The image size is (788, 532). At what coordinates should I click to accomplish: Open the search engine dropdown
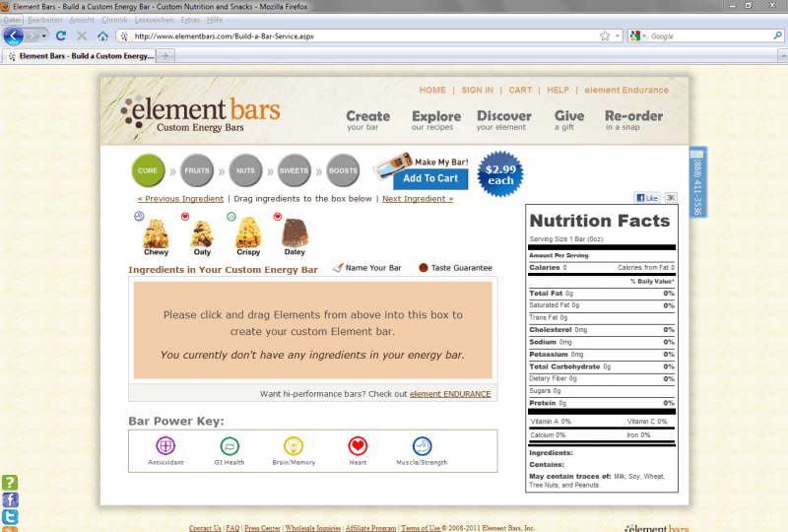(x=637, y=35)
